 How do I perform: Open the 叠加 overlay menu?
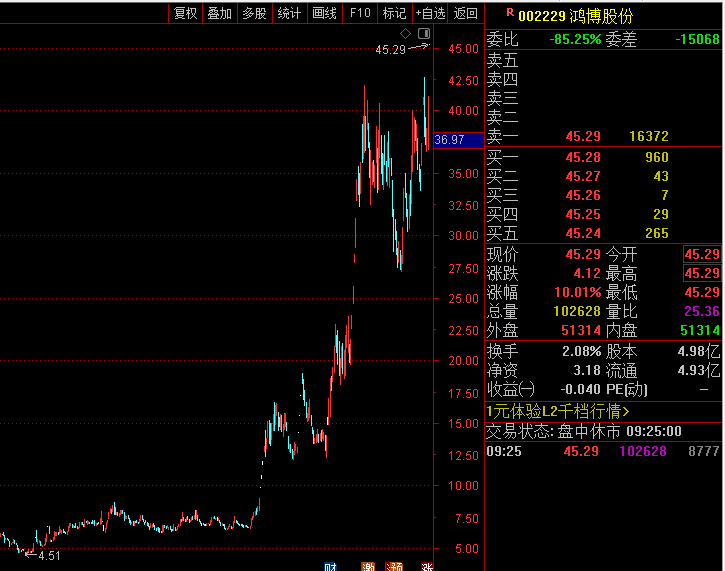220,13
